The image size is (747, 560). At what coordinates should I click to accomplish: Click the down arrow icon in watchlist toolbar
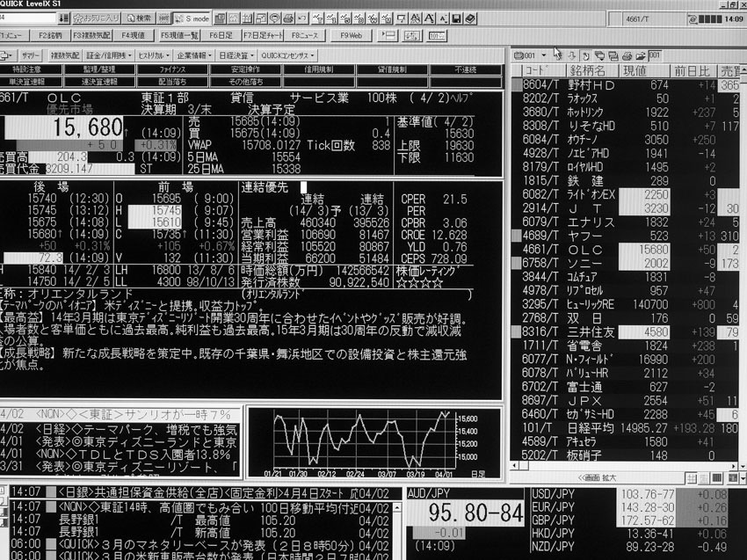(x=572, y=55)
